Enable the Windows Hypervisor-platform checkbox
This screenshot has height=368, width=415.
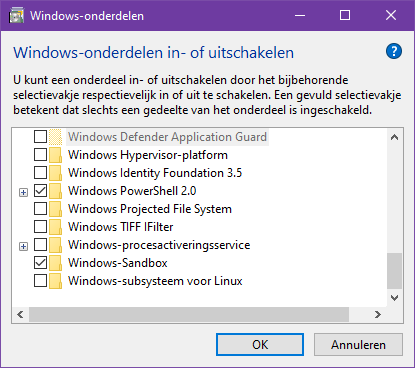pos(40,155)
